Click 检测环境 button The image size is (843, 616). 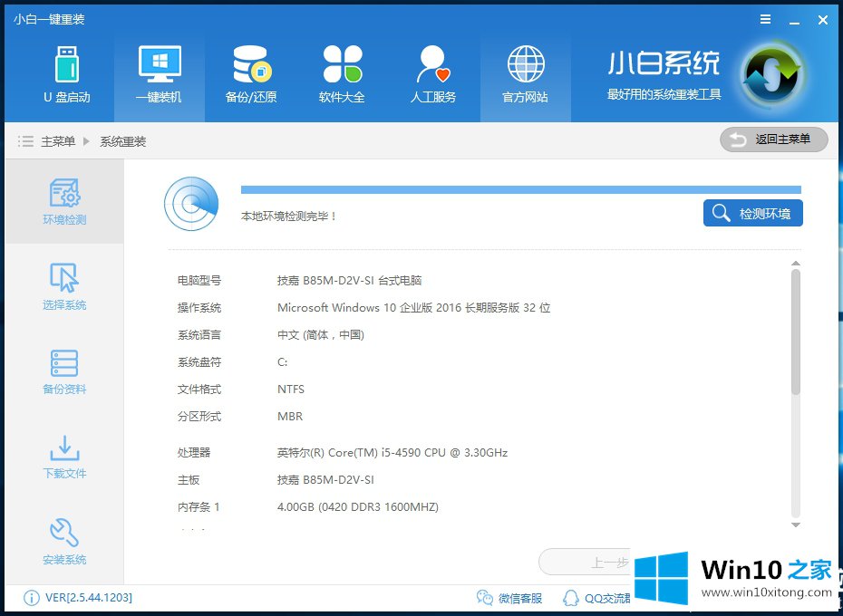(752, 213)
